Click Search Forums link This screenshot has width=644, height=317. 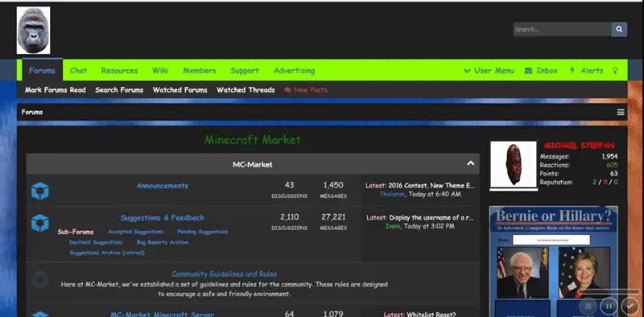(119, 90)
